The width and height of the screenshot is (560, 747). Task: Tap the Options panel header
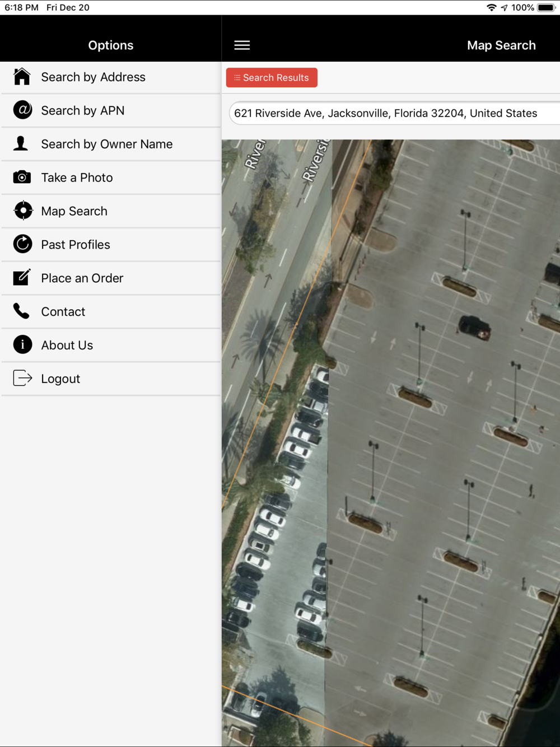pyautogui.click(x=111, y=45)
